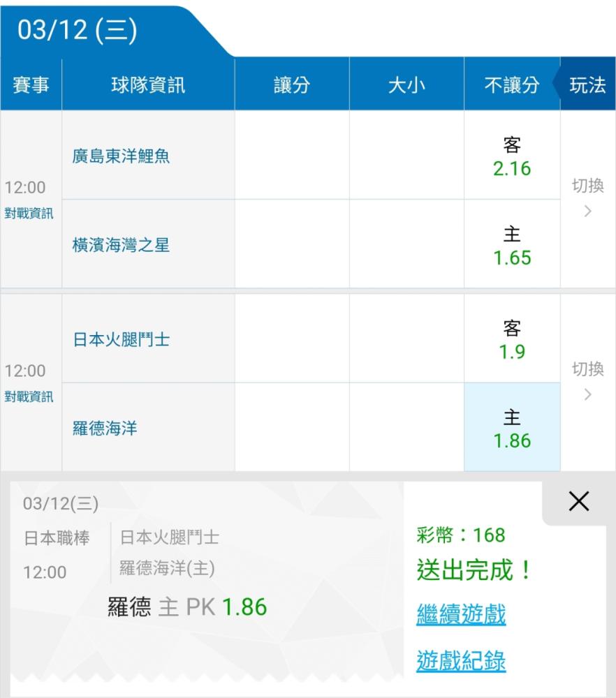Click the 讓分 column header
This screenshot has height=698, width=616.
tap(292, 84)
